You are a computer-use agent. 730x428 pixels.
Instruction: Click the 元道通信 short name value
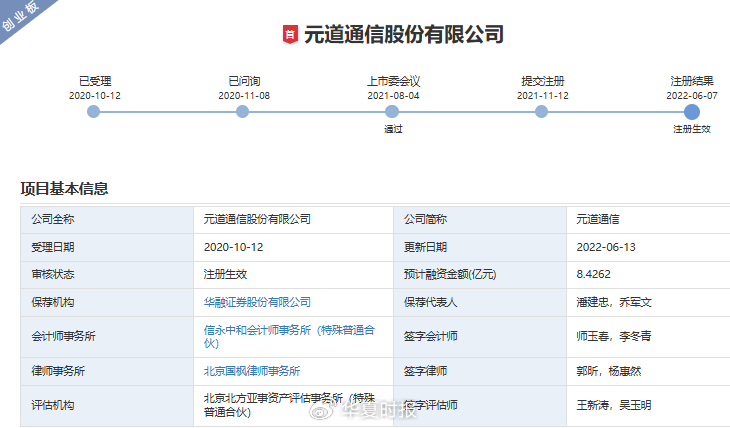point(598,219)
